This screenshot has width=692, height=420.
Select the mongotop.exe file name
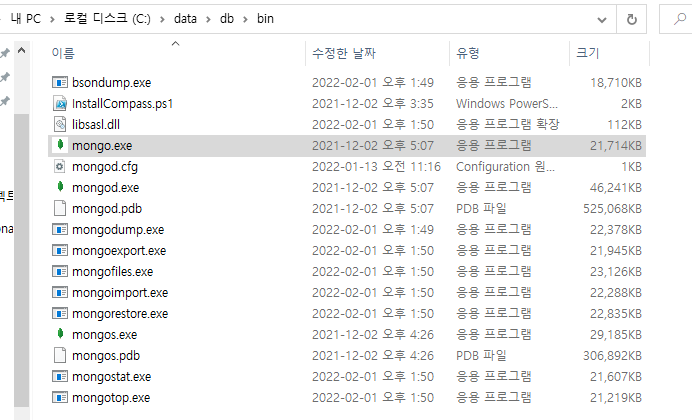click(111, 398)
